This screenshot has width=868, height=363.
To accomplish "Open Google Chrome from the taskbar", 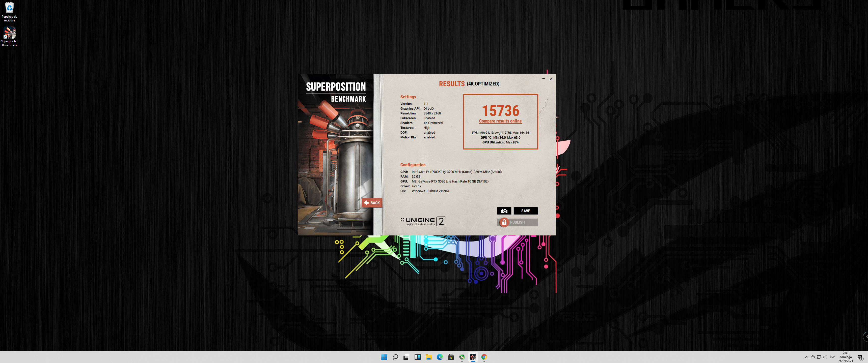I will [484, 357].
